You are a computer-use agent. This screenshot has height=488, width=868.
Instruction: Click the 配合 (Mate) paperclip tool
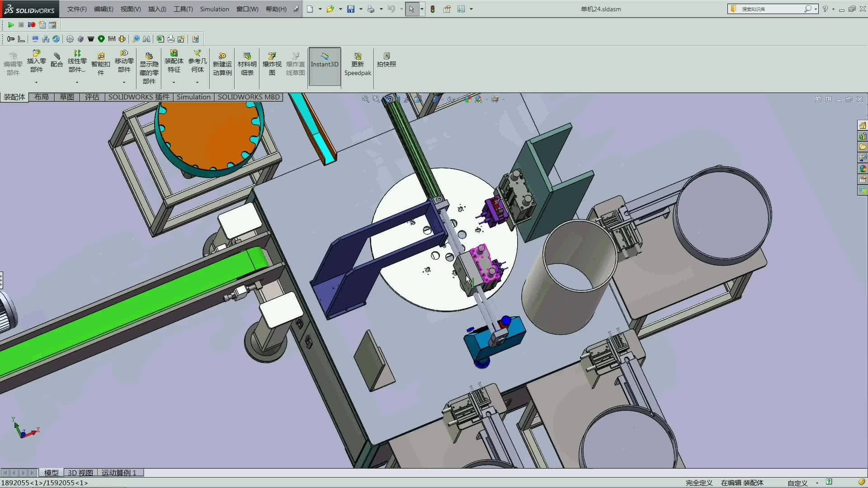pyautogui.click(x=57, y=60)
